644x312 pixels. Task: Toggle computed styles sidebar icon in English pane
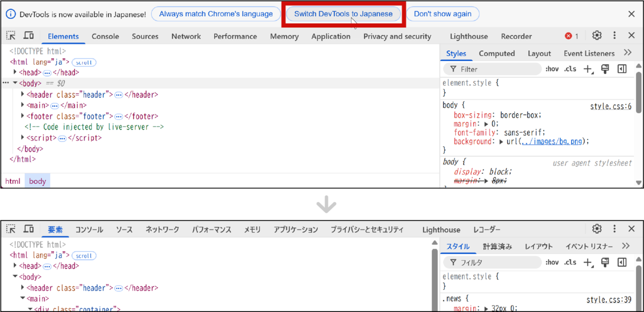(622, 69)
